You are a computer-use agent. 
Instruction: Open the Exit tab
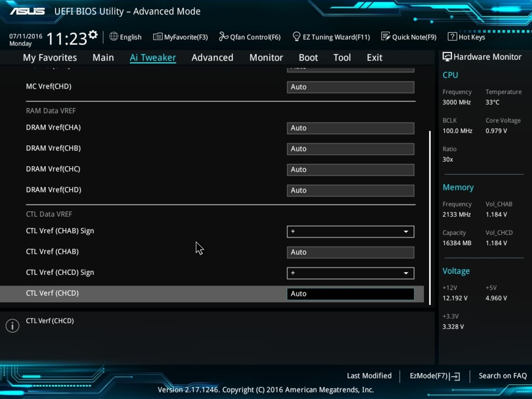(374, 58)
